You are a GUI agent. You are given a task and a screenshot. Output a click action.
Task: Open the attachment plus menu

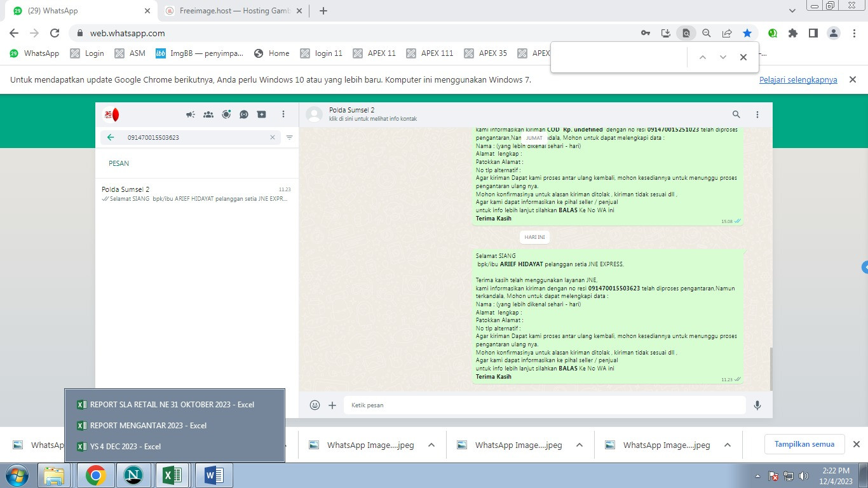(x=332, y=405)
